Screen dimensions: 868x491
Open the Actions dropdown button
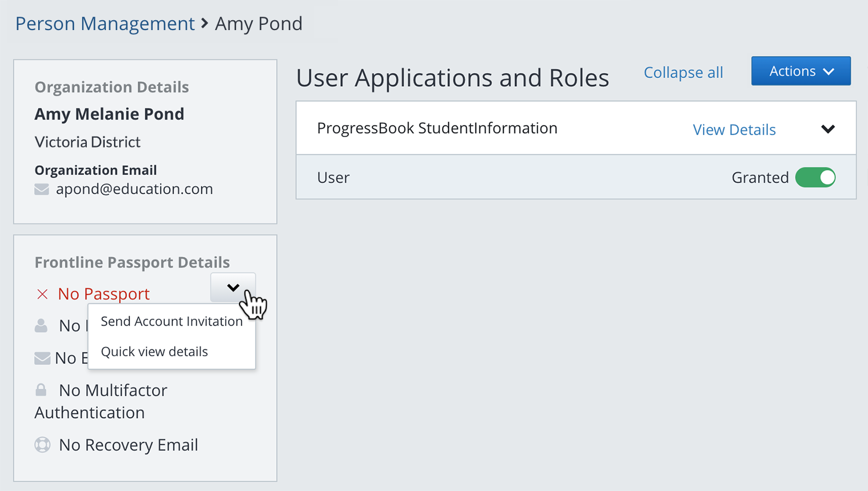[800, 71]
